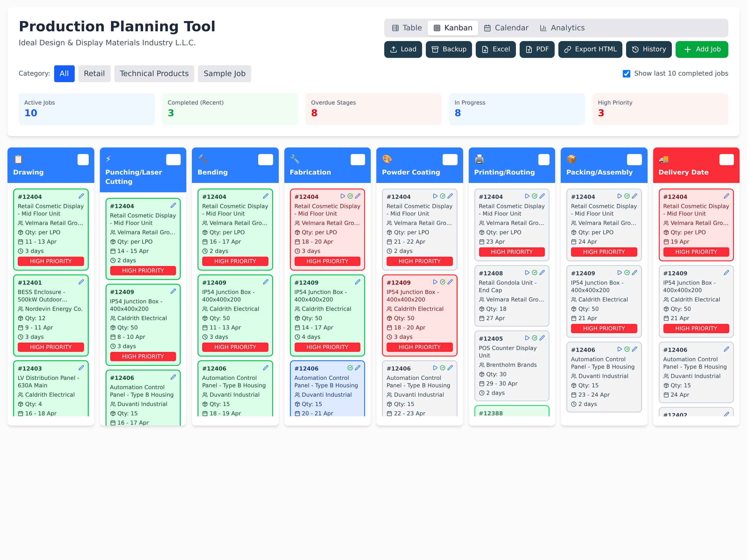Edit #12409 card in Bending column
This screenshot has height=560, width=747.
(x=265, y=282)
